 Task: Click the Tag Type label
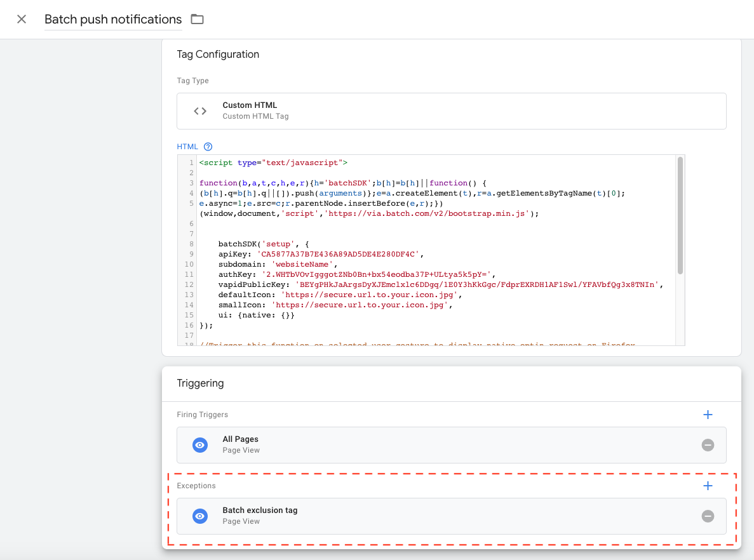click(x=192, y=80)
